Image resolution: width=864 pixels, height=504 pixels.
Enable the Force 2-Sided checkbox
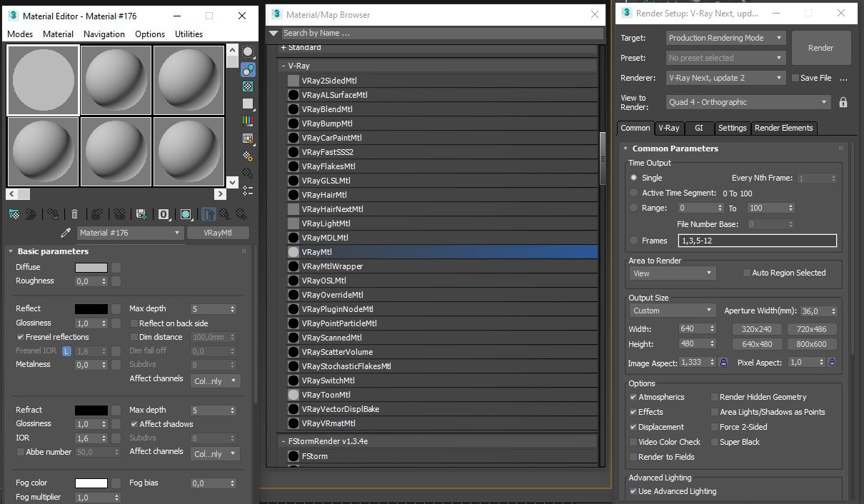pos(715,427)
